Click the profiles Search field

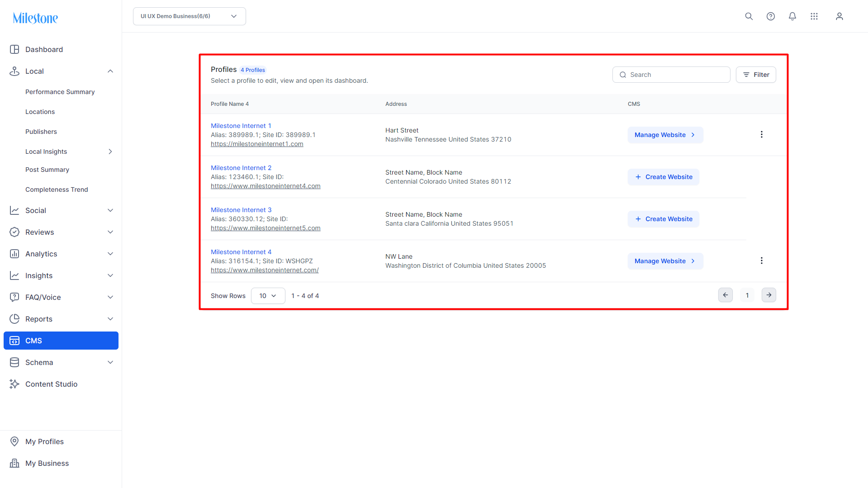(x=671, y=75)
